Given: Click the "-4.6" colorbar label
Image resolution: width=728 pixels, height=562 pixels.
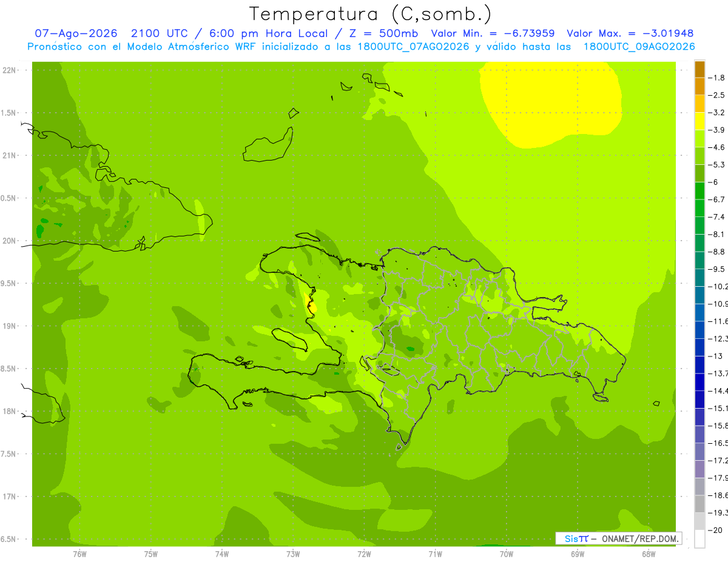Looking at the screenshot, I should pyautogui.click(x=717, y=147).
